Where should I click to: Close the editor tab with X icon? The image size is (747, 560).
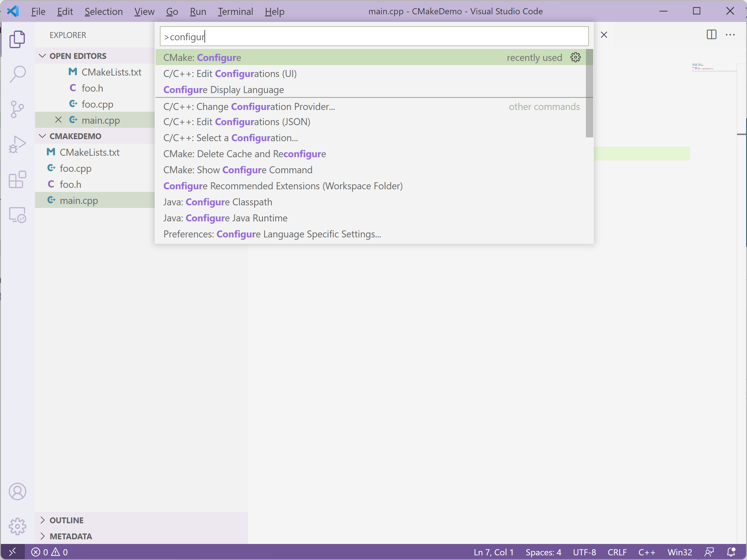pyautogui.click(x=604, y=35)
